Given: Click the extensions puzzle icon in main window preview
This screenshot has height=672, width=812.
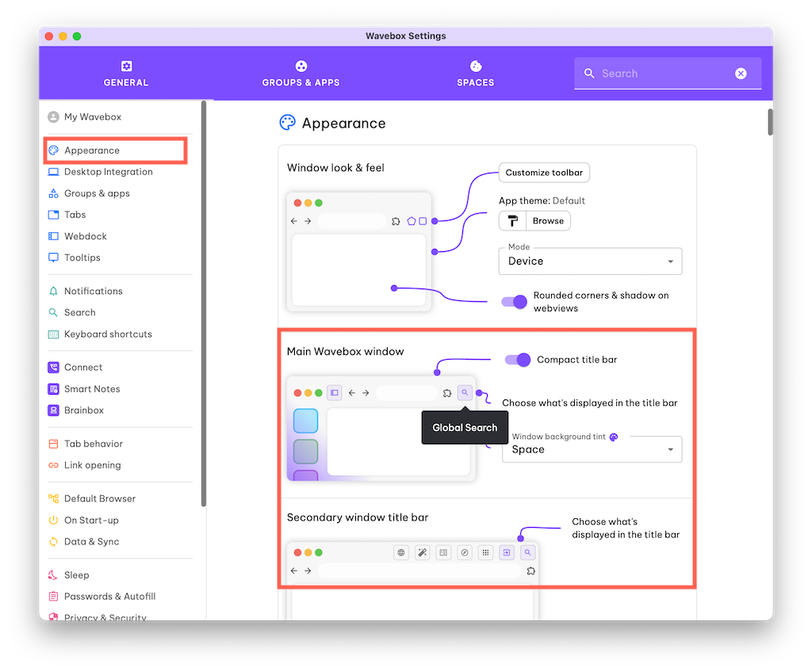Looking at the screenshot, I should (447, 394).
